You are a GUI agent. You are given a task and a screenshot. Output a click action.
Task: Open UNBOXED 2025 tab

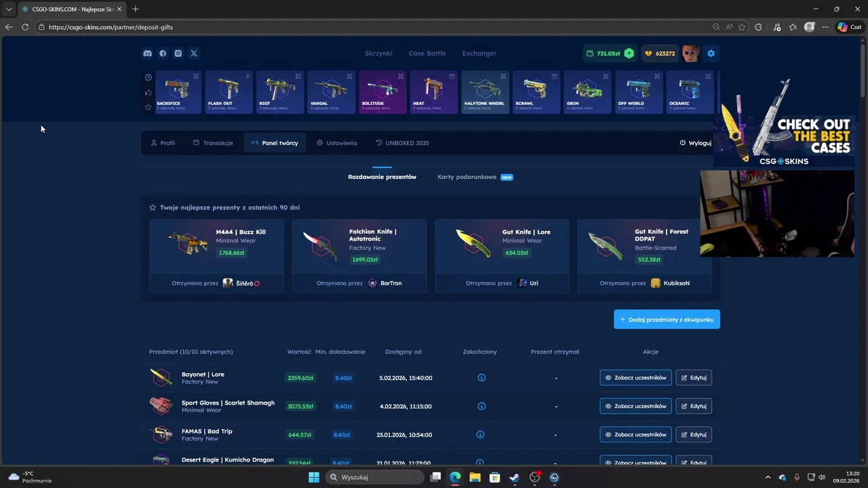click(402, 143)
